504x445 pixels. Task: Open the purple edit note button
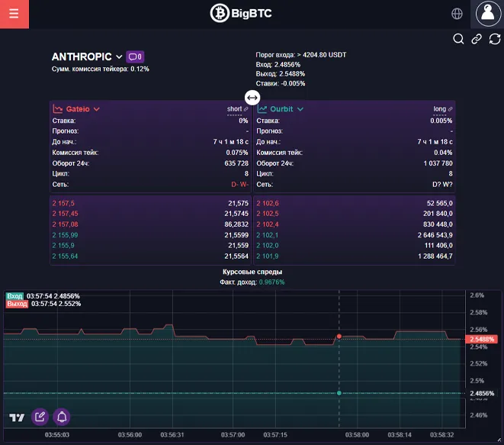tap(40, 417)
